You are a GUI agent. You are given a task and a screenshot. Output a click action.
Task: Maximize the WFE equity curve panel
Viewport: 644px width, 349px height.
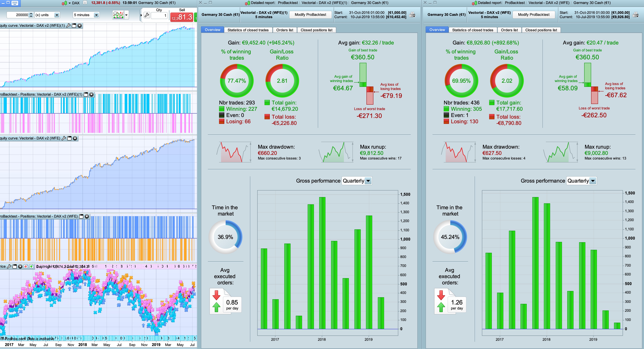tap(70, 138)
